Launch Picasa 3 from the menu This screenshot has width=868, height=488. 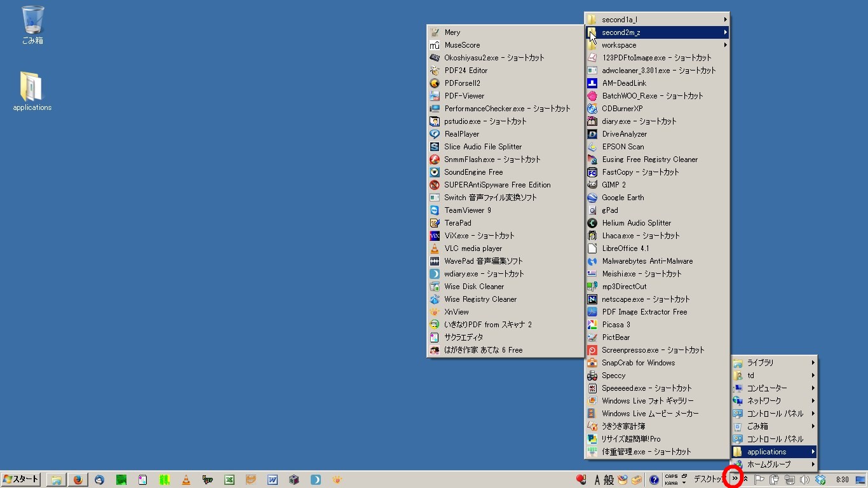(x=657, y=325)
